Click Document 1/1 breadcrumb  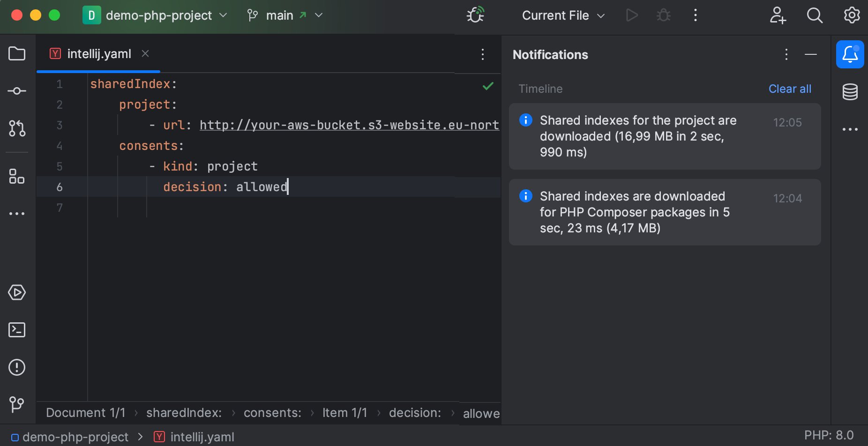(x=86, y=413)
